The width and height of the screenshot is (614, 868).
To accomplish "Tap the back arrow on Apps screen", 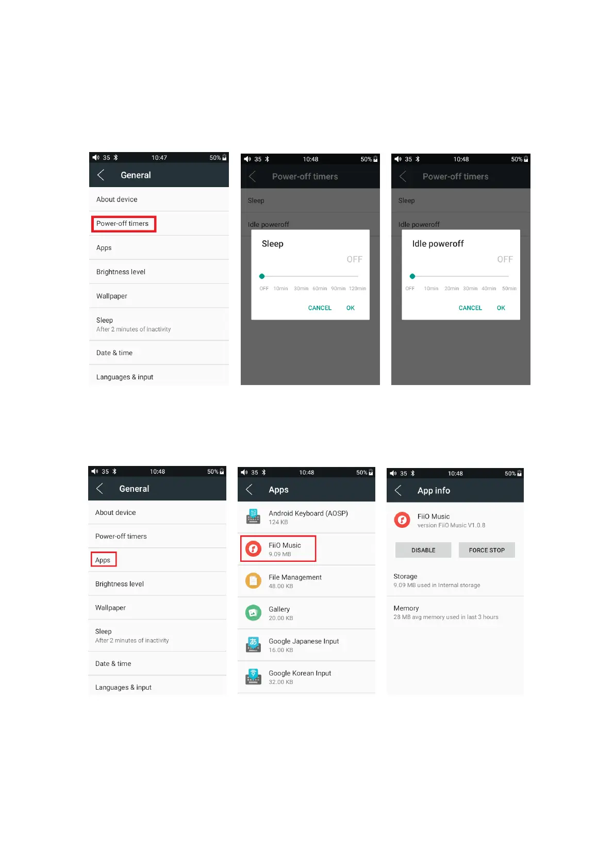I will [249, 489].
